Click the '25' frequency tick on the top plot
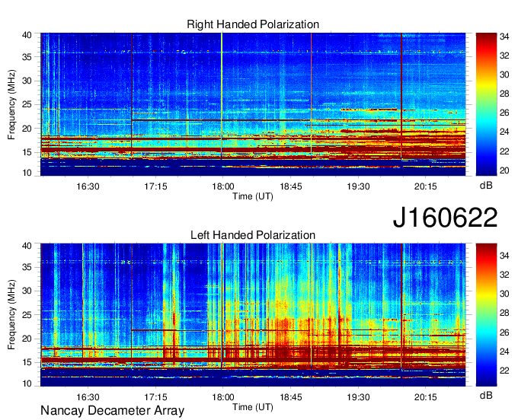 coord(27,105)
